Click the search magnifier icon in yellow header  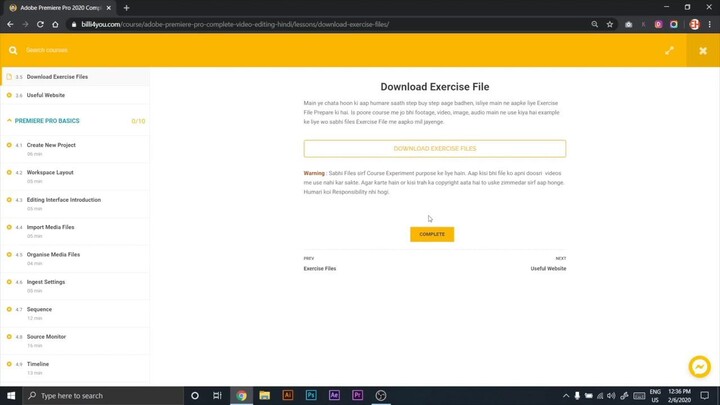coord(13,50)
